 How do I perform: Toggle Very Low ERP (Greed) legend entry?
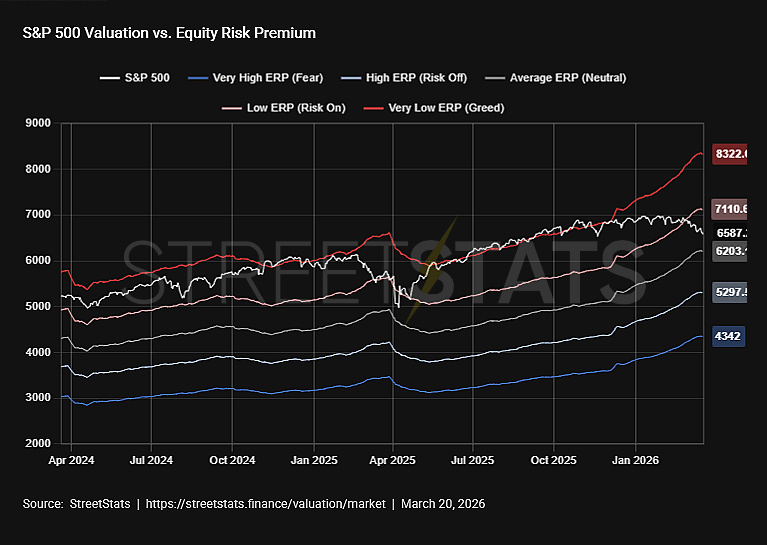[433, 108]
